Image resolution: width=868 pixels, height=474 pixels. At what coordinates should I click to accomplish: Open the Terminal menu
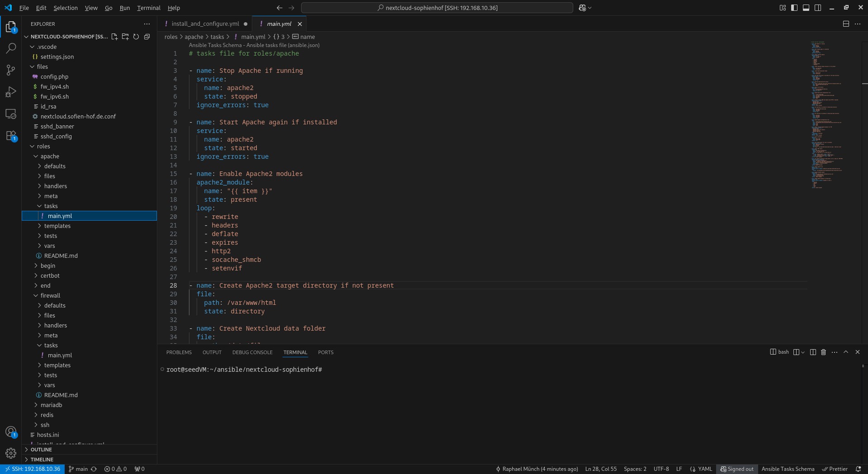click(149, 8)
